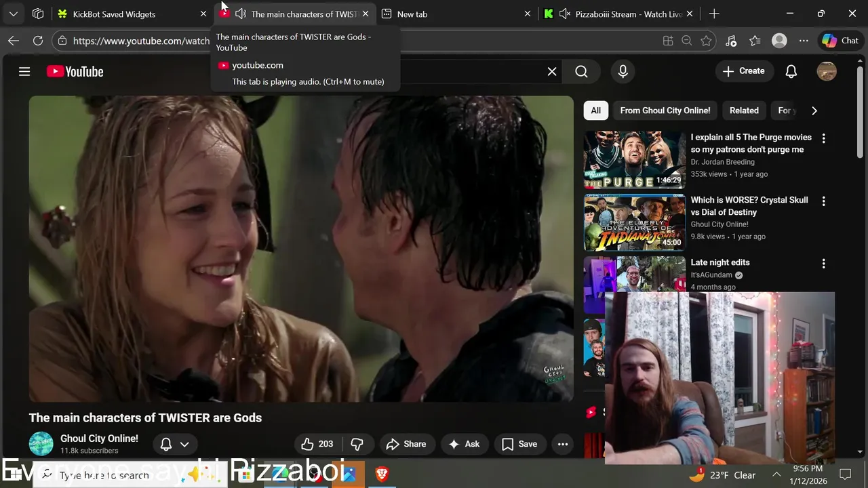Close the New tab tab
Screen dimensions: 868x488
tap(528, 14)
